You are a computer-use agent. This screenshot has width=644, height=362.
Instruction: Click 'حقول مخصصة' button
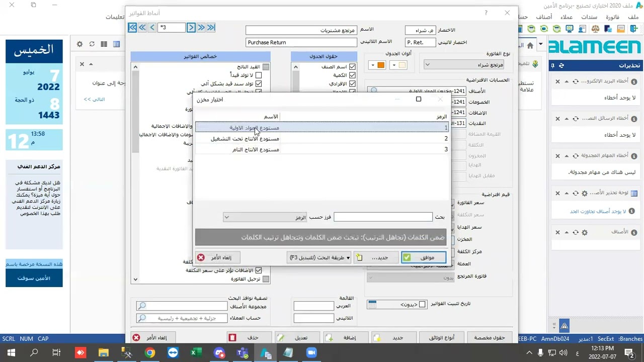click(490, 338)
